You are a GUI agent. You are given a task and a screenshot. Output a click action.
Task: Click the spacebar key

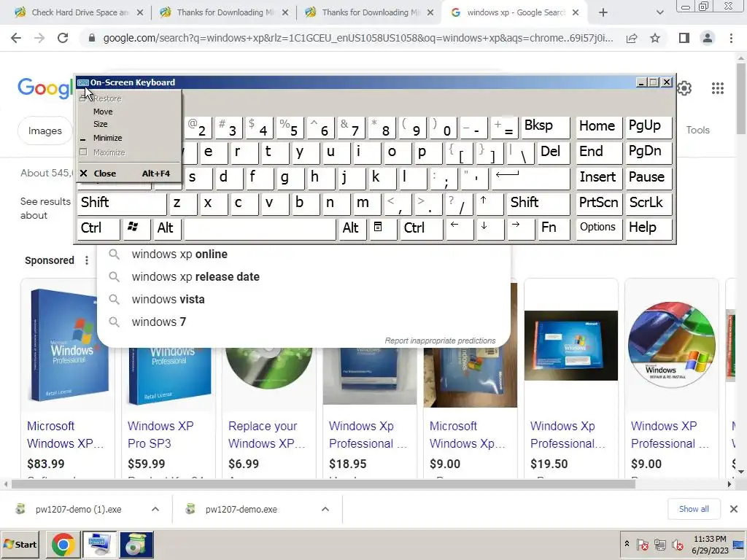(x=260, y=228)
